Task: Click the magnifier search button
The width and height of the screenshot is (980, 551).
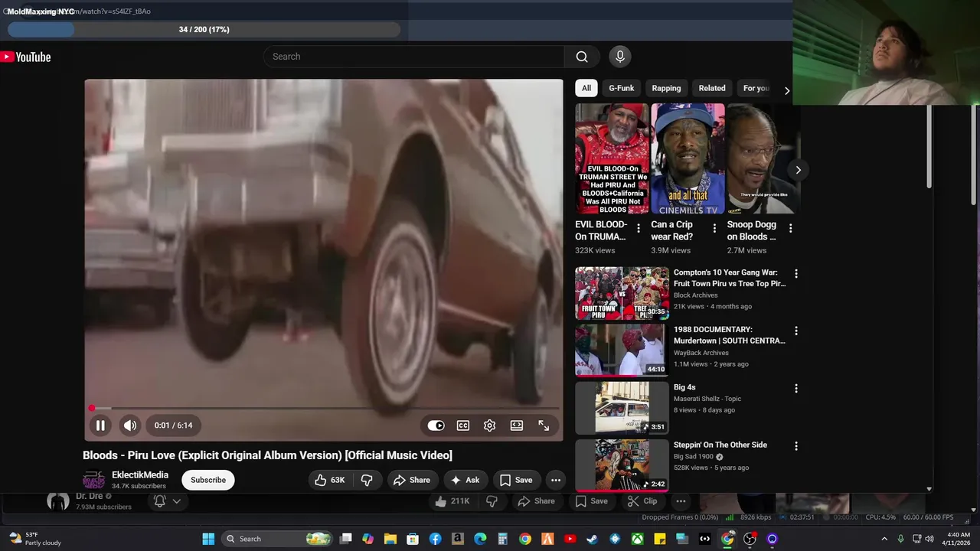Action: [x=582, y=57]
